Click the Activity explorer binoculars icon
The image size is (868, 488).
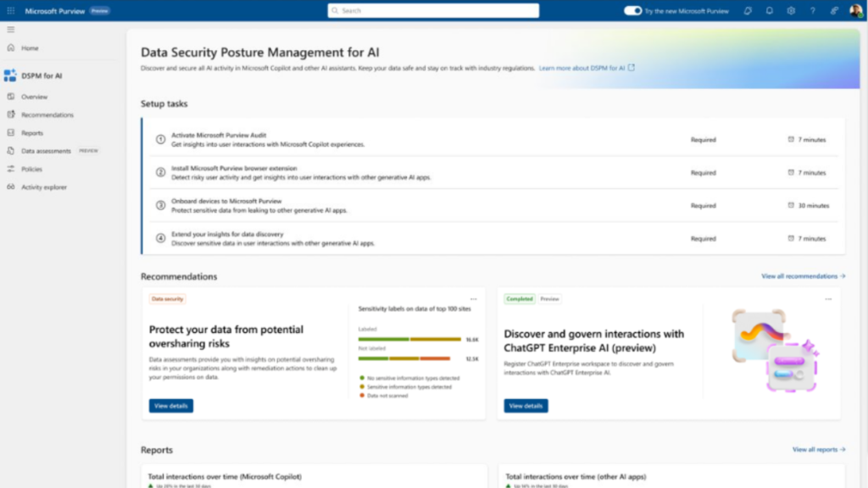coord(10,187)
